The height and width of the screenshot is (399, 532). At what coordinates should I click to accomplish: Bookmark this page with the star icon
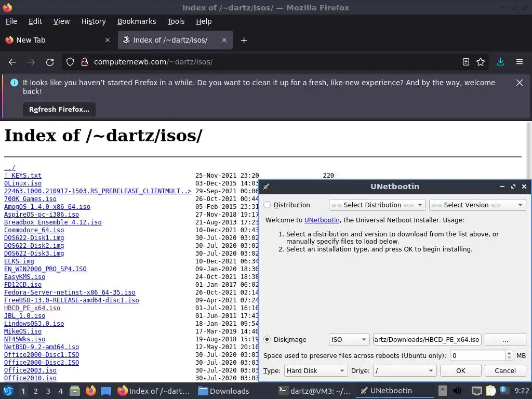click(x=481, y=62)
